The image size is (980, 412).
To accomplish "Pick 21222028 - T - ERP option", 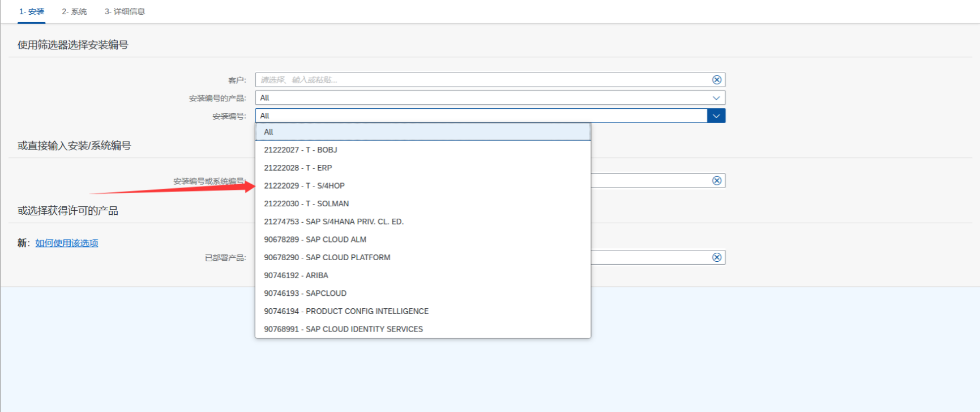I will [298, 168].
